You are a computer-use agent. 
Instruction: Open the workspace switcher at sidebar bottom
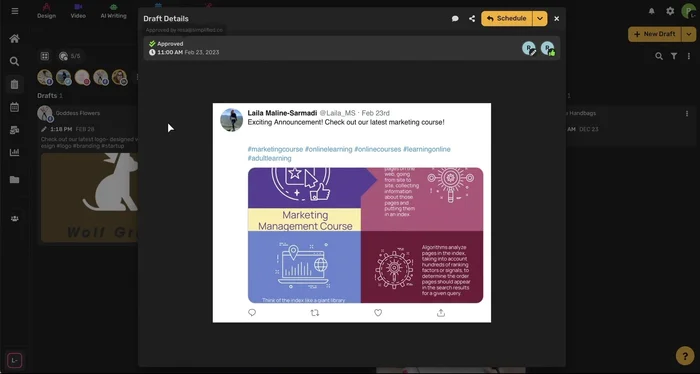tap(14, 360)
